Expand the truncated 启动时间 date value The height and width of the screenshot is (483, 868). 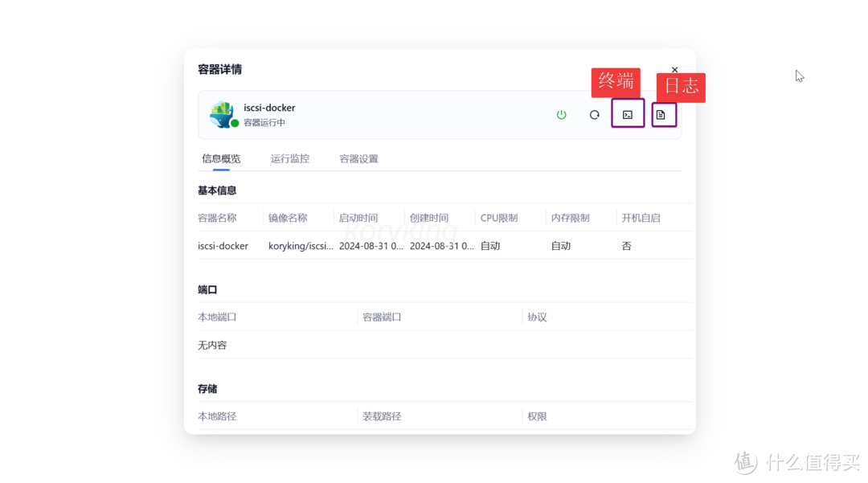click(370, 246)
